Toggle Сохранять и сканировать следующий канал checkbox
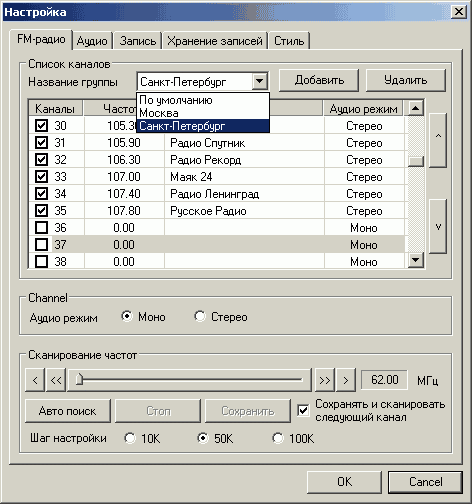Image resolution: width=472 pixels, height=504 pixels. pyautogui.click(x=303, y=411)
